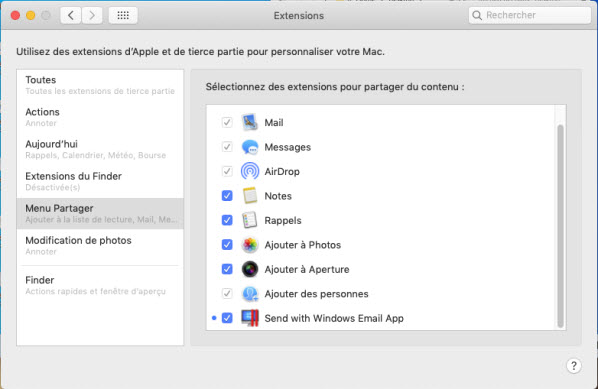This screenshot has width=598, height=389.
Task: Open Modification de photos category
Action: (x=100, y=245)
